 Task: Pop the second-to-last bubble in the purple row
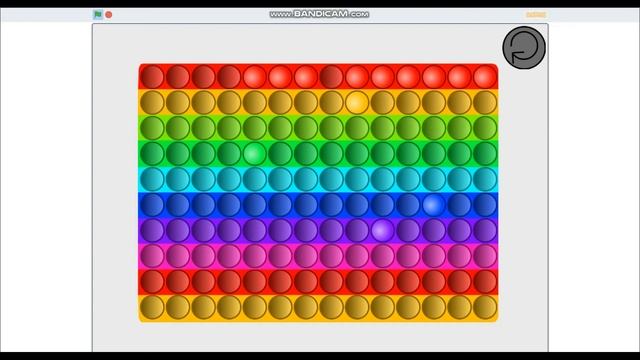[459, 230]
